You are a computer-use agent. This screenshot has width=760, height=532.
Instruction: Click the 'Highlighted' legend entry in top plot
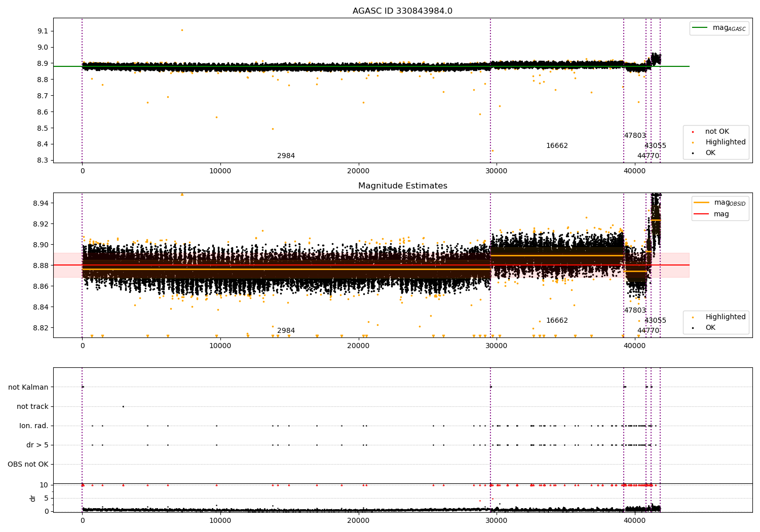(725, 142)
